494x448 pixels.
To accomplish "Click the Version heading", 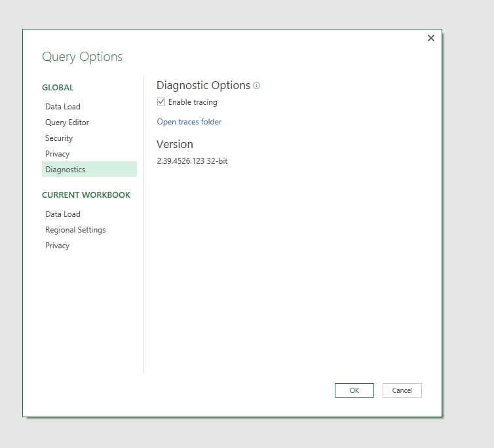I will click(175, 144).
